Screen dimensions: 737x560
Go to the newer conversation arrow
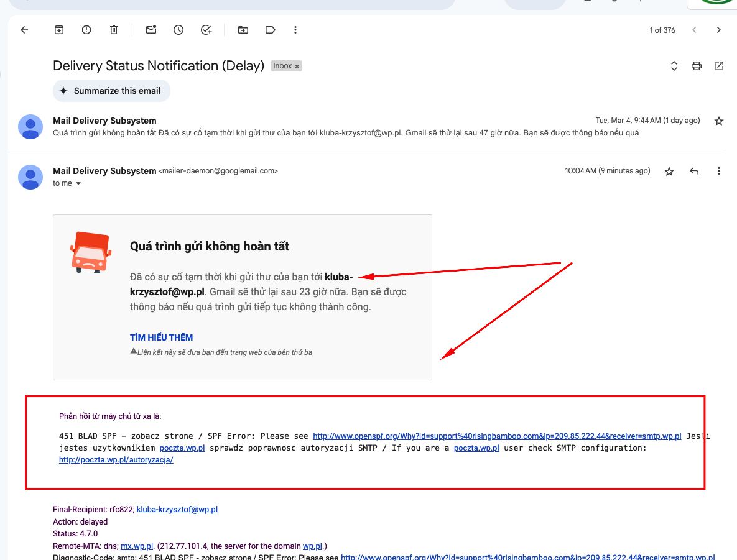694,30
